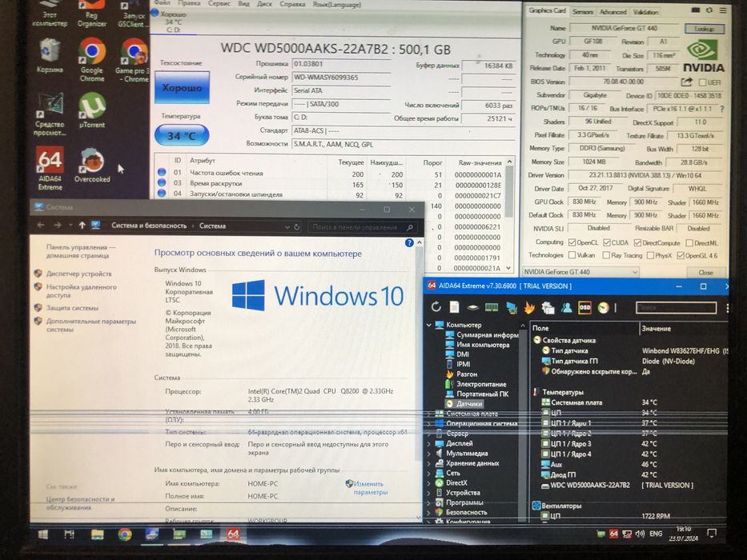The image size is (747, 560).
Task: Click the volume icon in system tray
Action: point(640,534)
